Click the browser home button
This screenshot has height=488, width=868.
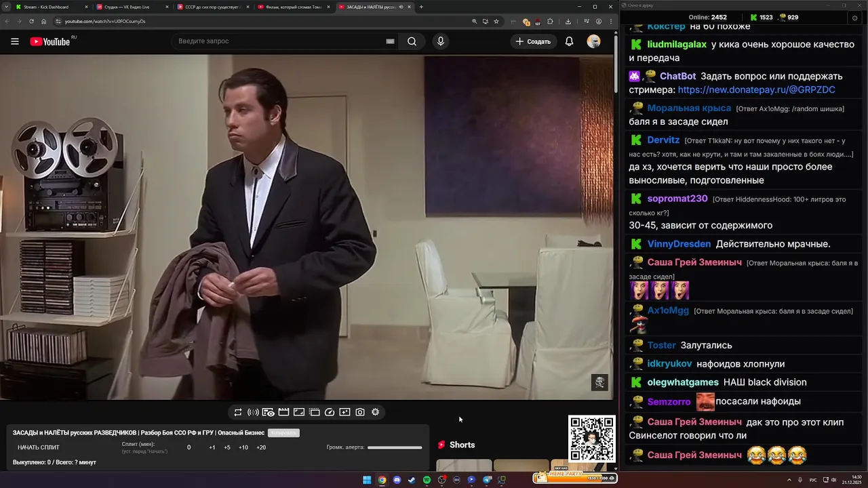click(x=44, y=21)
